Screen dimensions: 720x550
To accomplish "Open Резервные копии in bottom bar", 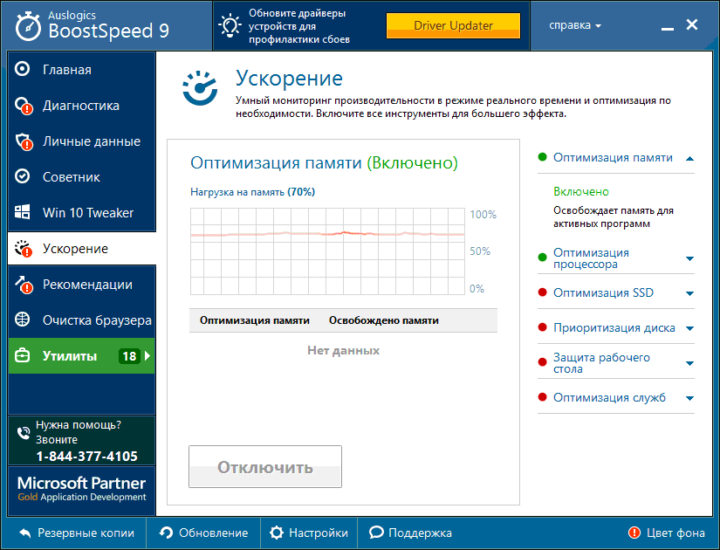I will [x=76, y=533].
